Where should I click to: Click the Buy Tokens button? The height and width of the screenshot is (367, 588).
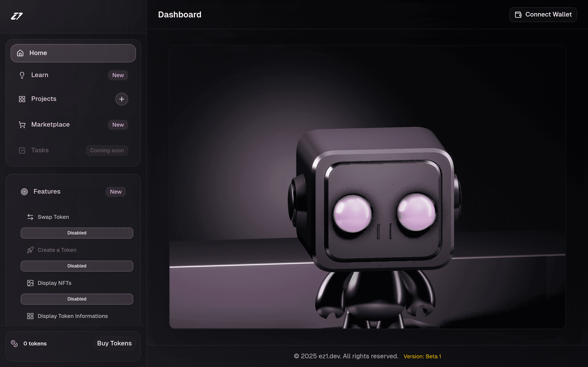coord(114,343)
